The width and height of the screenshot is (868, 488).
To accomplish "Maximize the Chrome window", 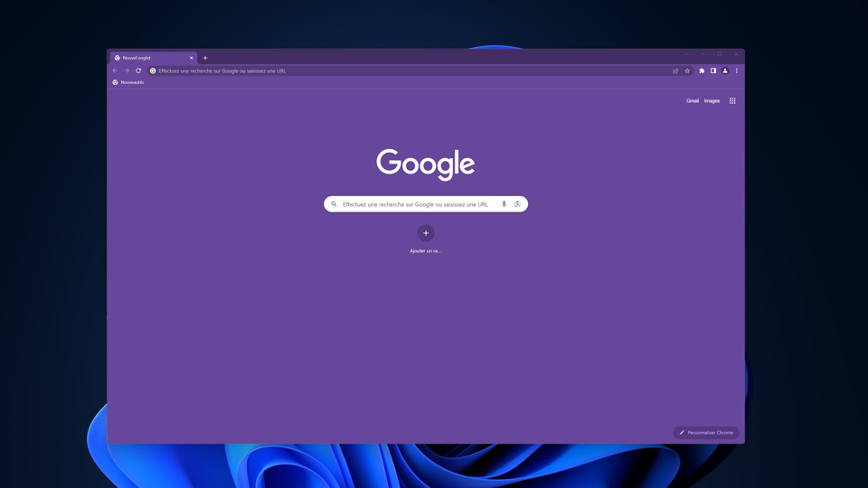I will tap(720, 54).
